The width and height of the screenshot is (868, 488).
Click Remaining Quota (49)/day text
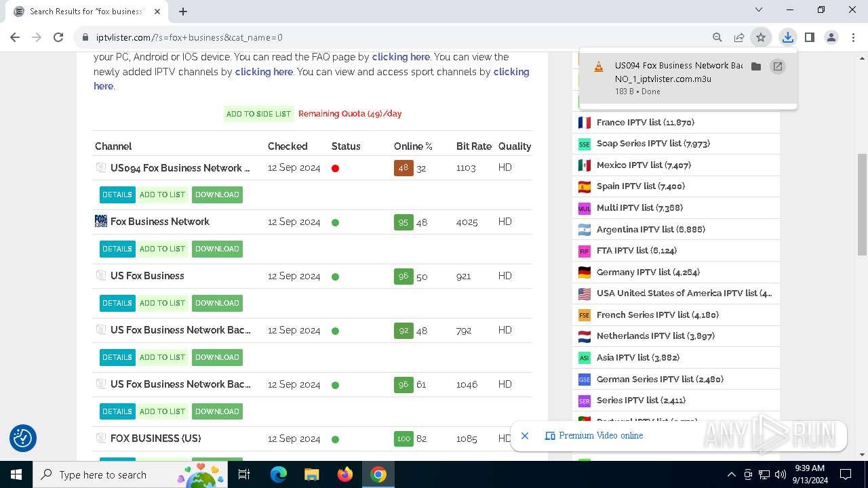point(350,114)
